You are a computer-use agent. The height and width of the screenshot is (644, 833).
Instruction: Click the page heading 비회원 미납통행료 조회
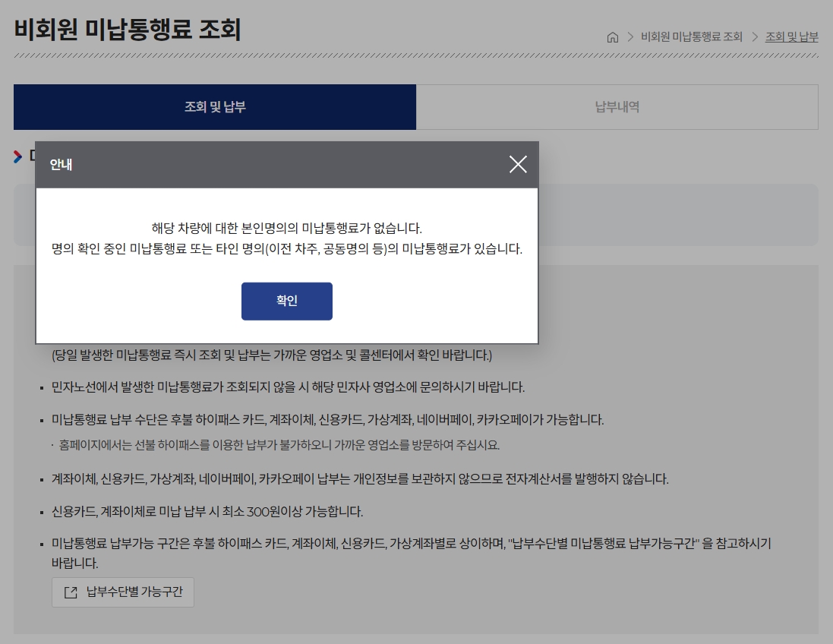pyautogui.click(x=128, y=30)
